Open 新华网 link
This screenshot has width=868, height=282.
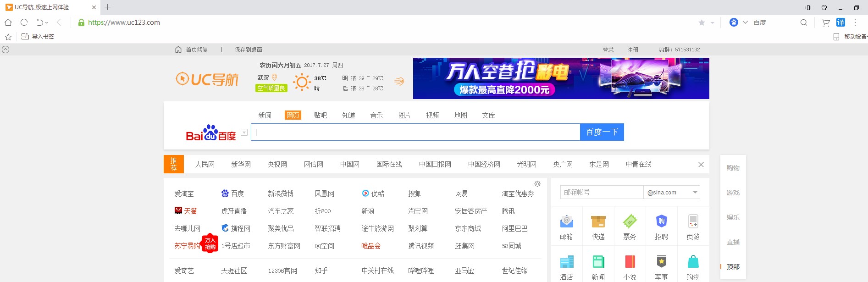coord(241,164)
